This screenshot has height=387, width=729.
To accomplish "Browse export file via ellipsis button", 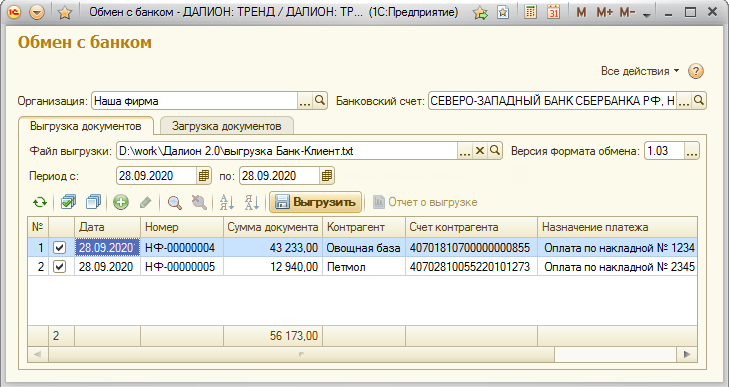I will point(465,151).
